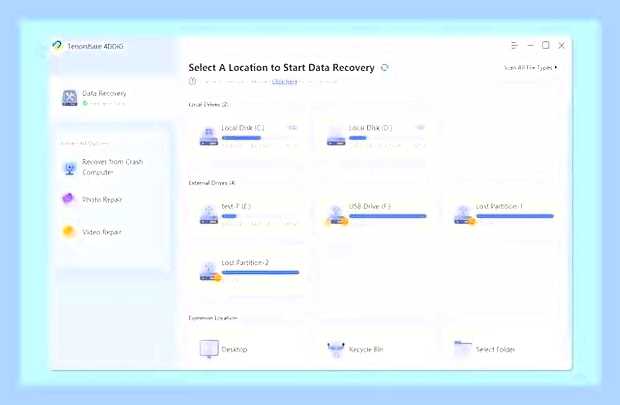Open the Data Recovery menu item
Image resolution: width=620 pixels, height=405 pixels.
104,93
